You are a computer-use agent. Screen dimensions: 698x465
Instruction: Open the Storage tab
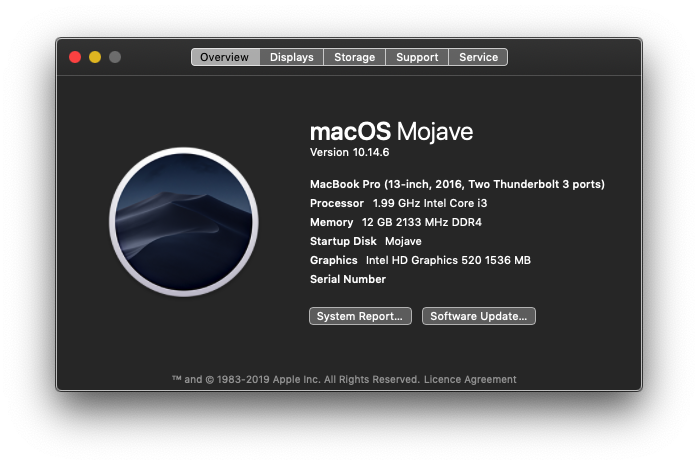point(354,57)
